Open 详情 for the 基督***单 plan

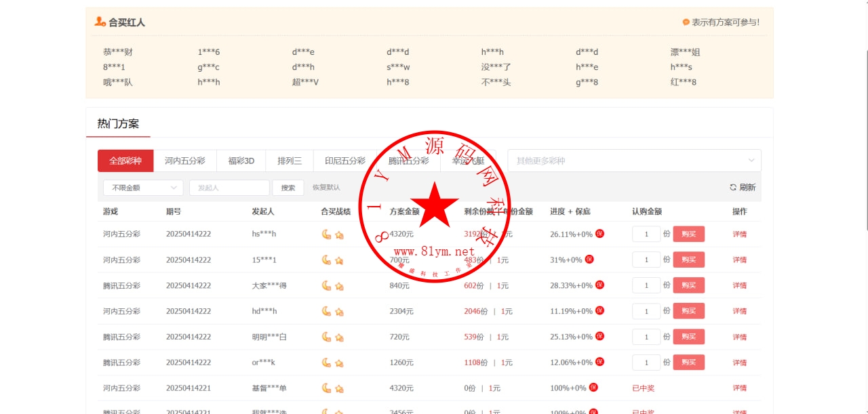(739, 388)
